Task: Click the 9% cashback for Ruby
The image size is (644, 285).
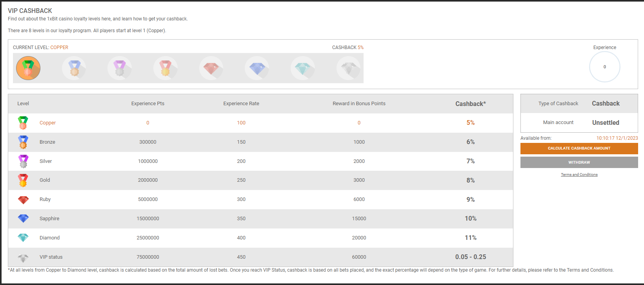Action: [471, 200]
